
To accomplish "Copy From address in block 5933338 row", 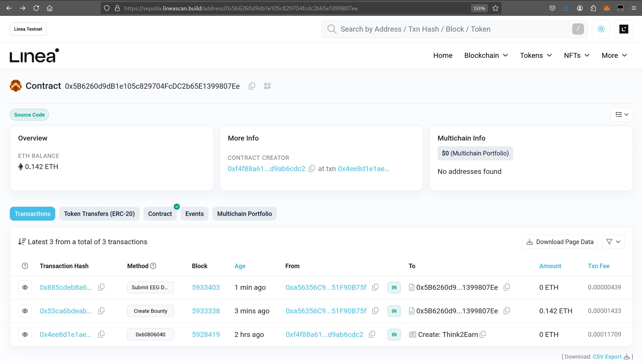I will point(375,311).
